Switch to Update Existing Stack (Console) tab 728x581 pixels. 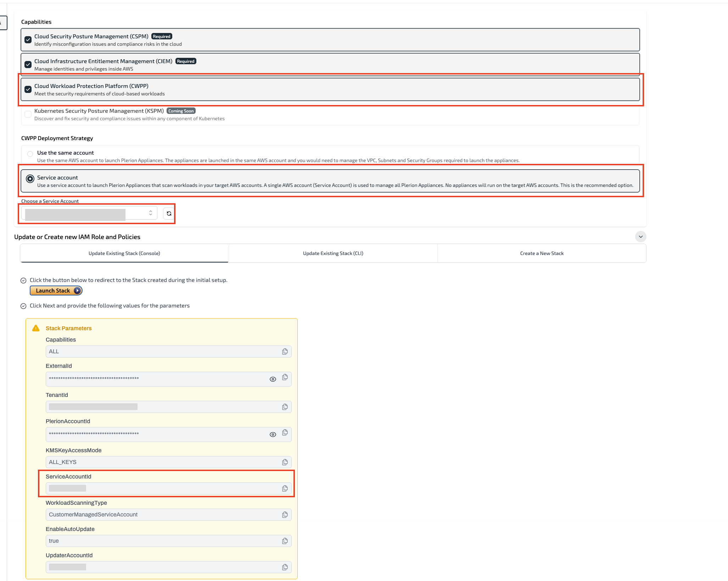(124, 253)
